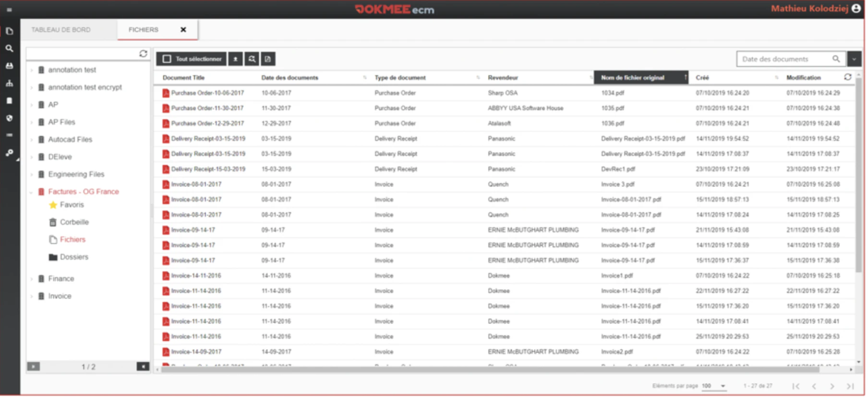868x398 pixels.
Task: Click PDF icon for Delivery Receipt-15-03-2019
Action: (166, 169)
